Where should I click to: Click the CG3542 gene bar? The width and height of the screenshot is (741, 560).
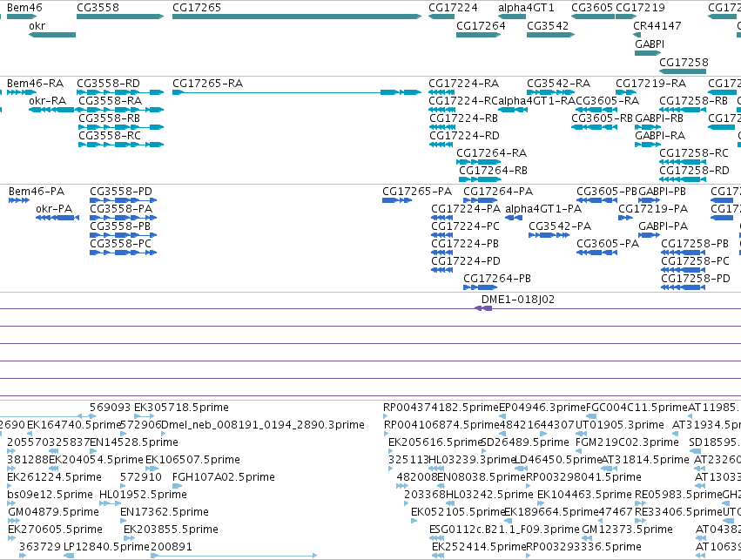point(550,35)
